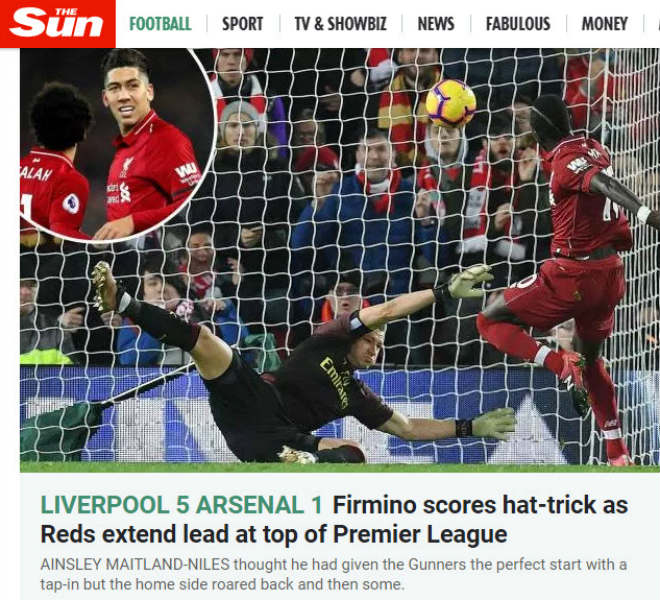
Task: Click Salah's shirt in the inset photo
Action: (53, 194)
